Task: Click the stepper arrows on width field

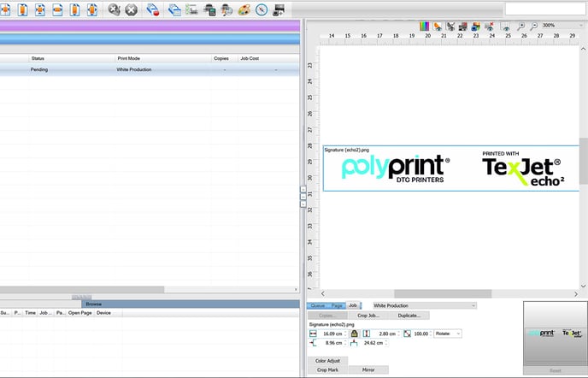Action: click(x=345, y=334)
